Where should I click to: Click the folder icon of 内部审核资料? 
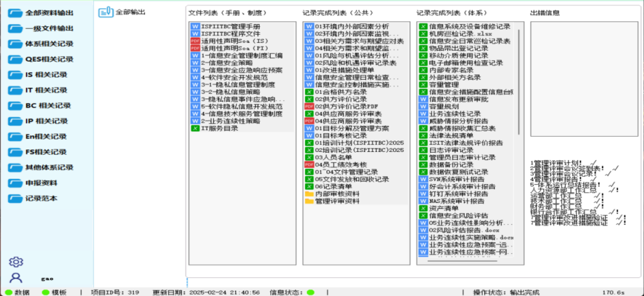pos(309,194)
